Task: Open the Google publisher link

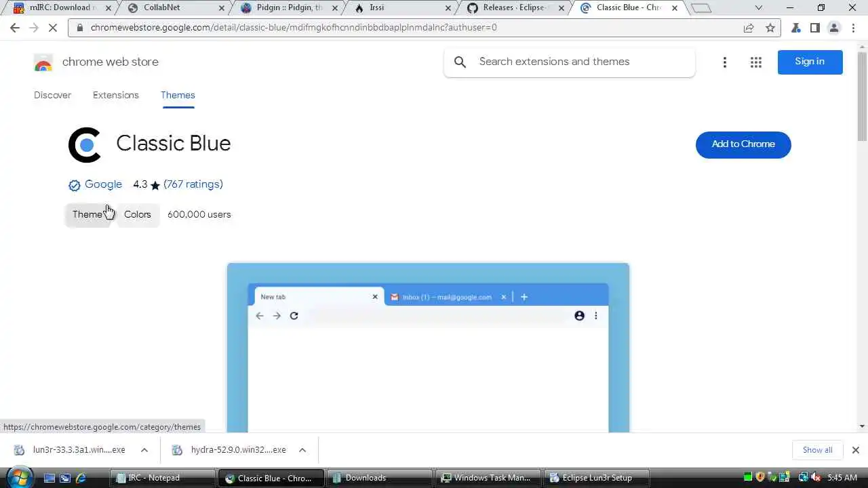Action: [103, 184]
